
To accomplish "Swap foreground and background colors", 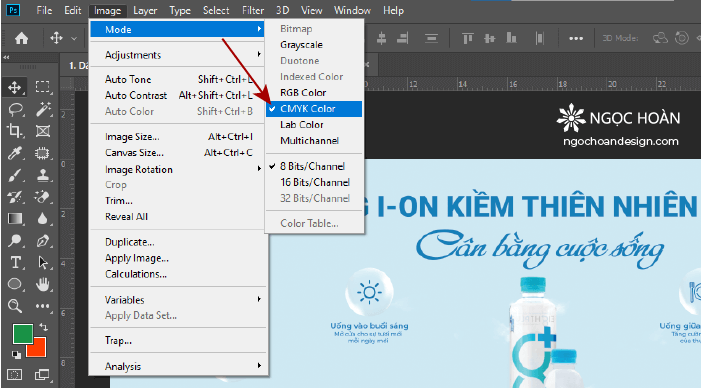I will coord(43,327).
